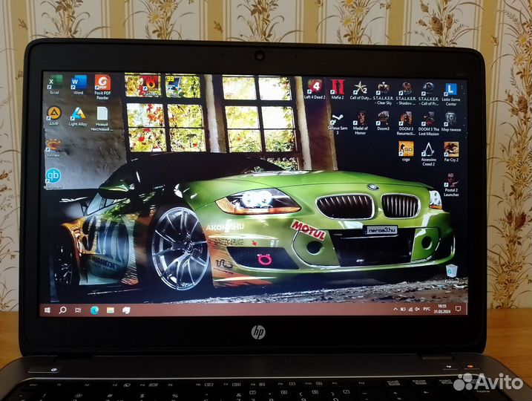Select the Assassins Creed 2 icon
Screen dimensions: 532x401
pyautogui.click(x=428, y=149)
